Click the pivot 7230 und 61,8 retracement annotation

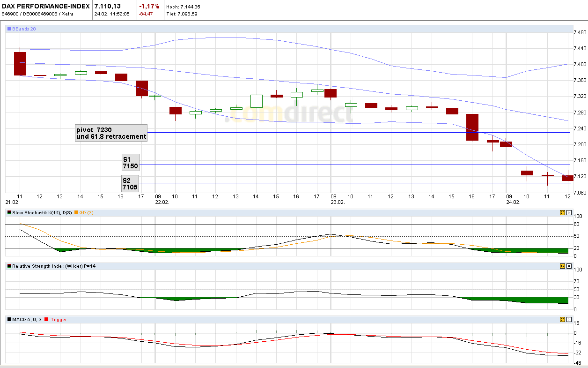111,133
